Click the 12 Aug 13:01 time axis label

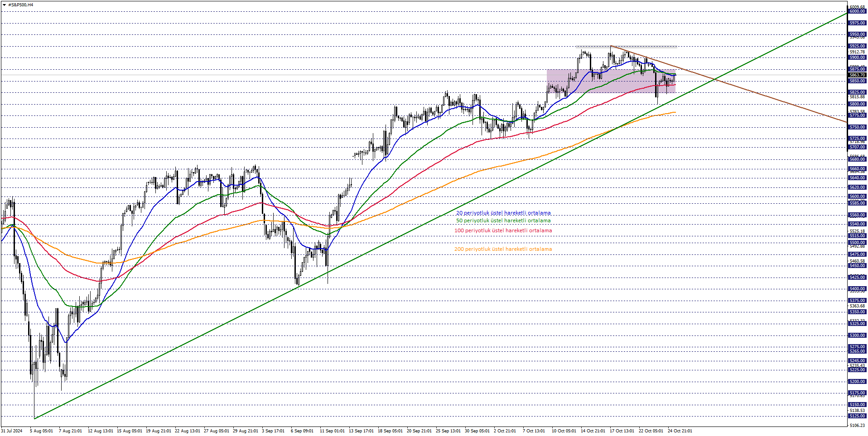click(101, 431)
